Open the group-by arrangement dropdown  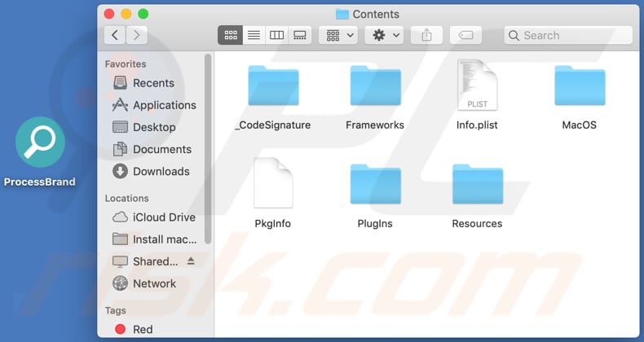coord(338,35)
